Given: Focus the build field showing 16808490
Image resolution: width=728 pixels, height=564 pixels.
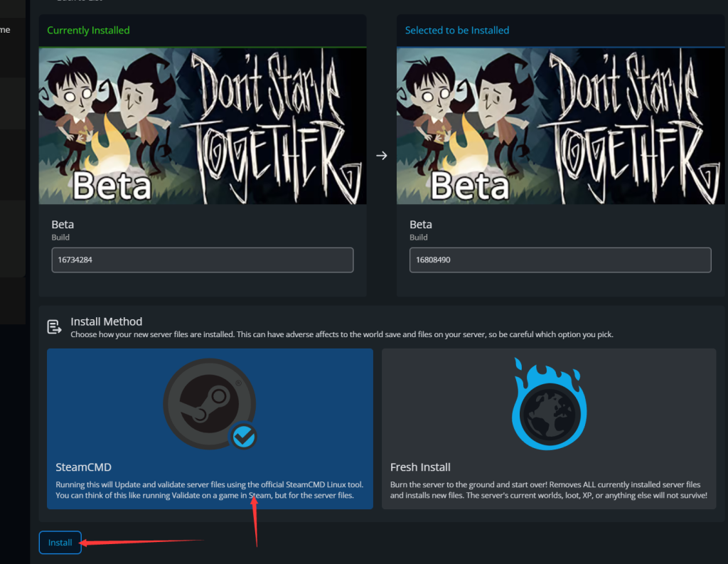Looking at the screenshot, I should coord(561,260).
